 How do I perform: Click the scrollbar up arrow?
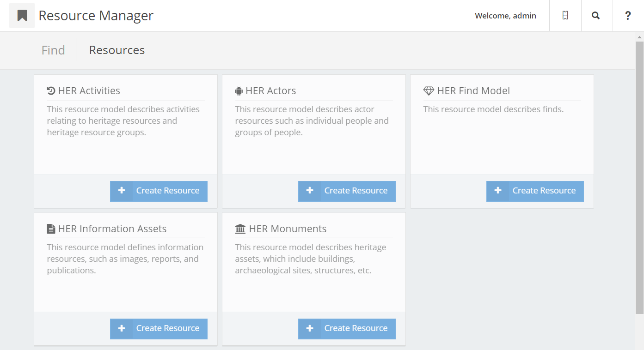pyautogui.click(x=639, y=36)
